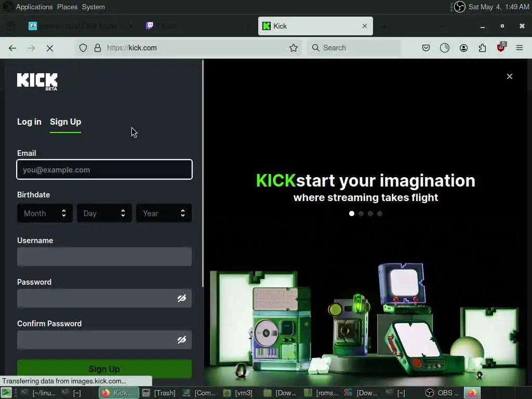This screenshot has width=532, height=399.
Task: Select the Sign Up tab
Action: (65, 122)
